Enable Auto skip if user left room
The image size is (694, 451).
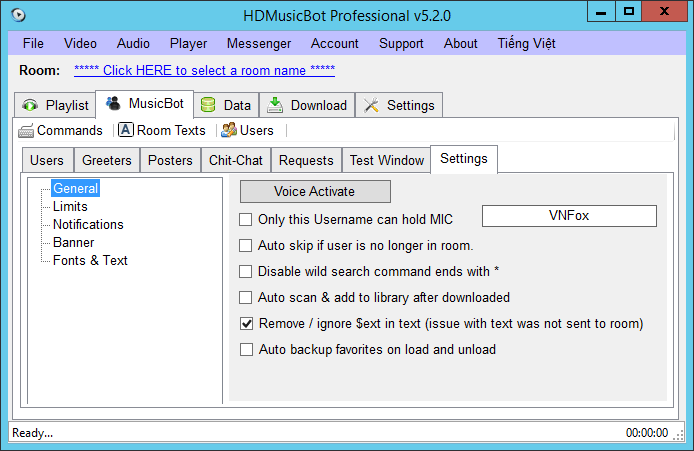[246, 246]
